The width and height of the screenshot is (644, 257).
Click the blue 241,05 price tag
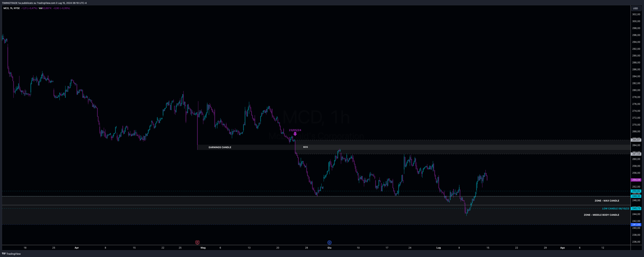pyautogui.click(x=636, y=225)
